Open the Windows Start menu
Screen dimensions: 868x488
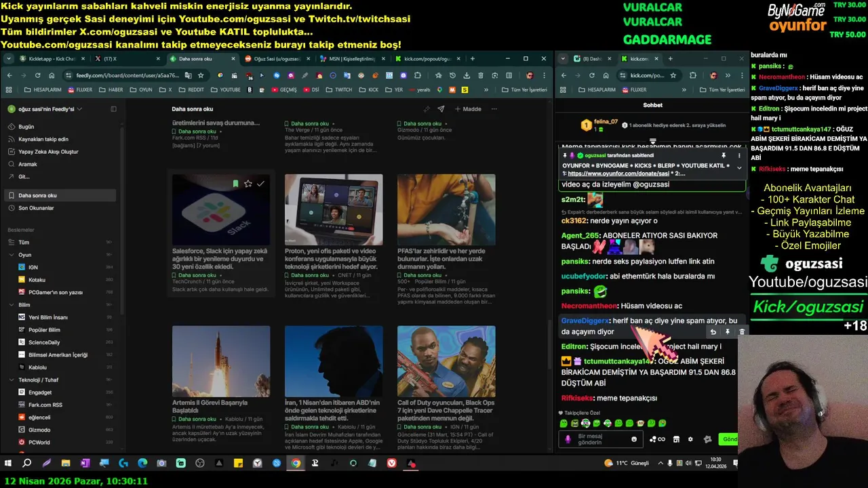point(8,464)
